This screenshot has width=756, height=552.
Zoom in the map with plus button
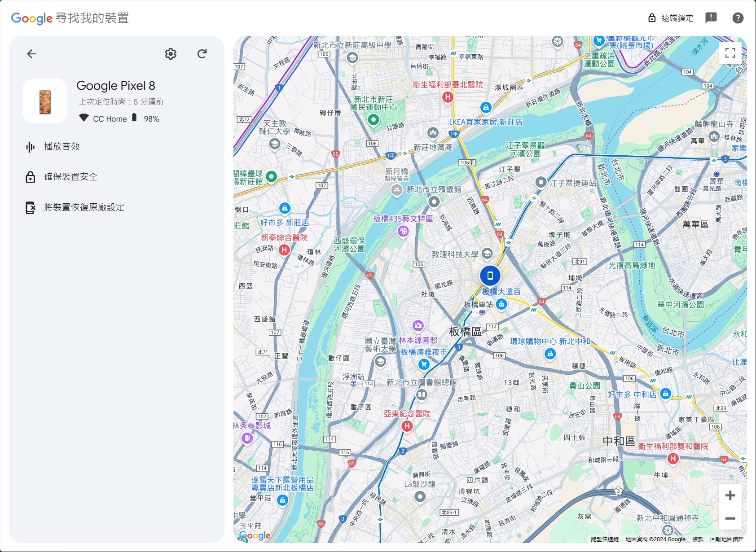[730, 495]
